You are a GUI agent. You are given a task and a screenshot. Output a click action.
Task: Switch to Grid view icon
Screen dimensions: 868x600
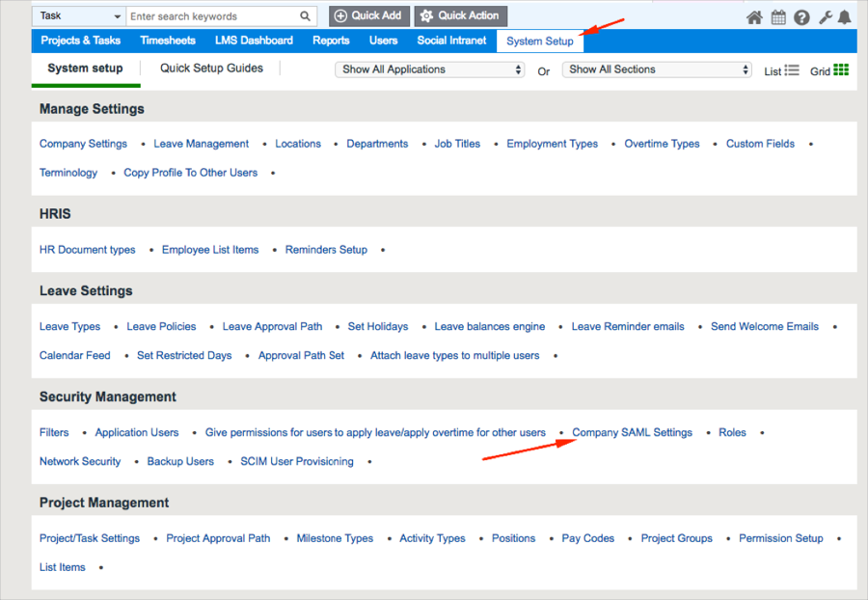click(841, 70)
